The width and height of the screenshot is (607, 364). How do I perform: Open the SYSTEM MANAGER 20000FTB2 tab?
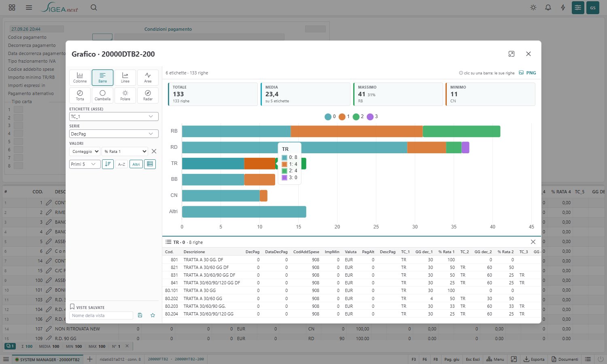tap(47, 359)
